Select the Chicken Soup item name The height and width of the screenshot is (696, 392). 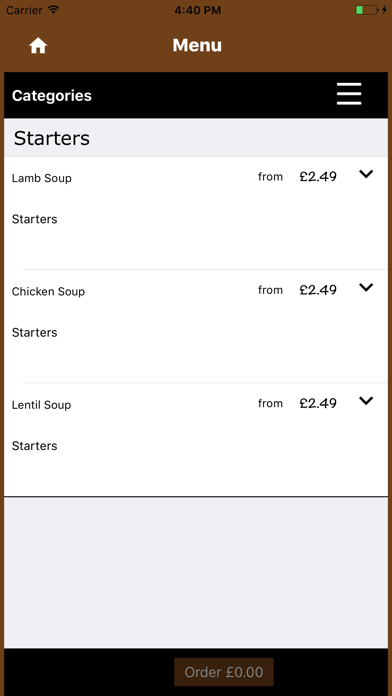(x=48, y=291)
